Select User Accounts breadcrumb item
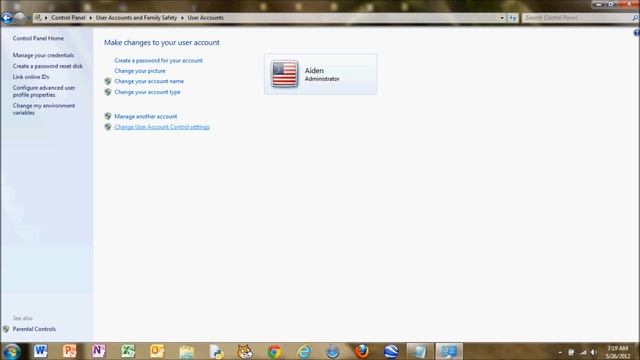640x360 pixels. pyautogui.click(x=205, y=18)
